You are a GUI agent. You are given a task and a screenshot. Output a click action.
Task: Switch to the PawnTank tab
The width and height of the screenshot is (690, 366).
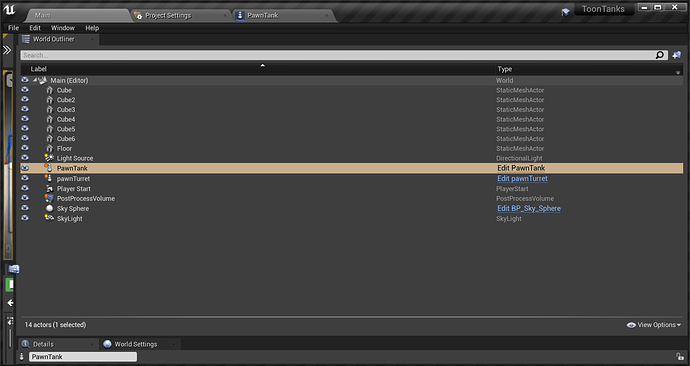tap(285, 15)
